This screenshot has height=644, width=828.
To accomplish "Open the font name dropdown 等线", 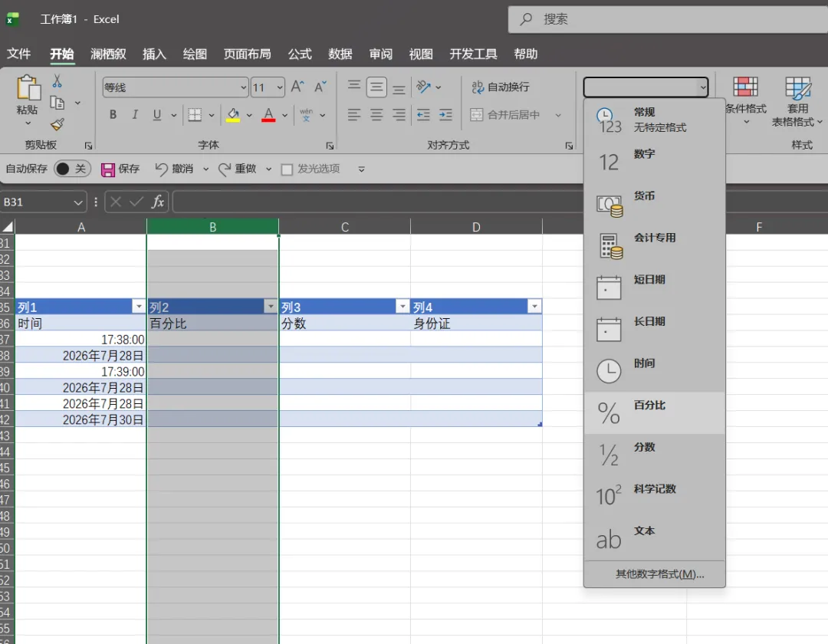I will point(243,87).
